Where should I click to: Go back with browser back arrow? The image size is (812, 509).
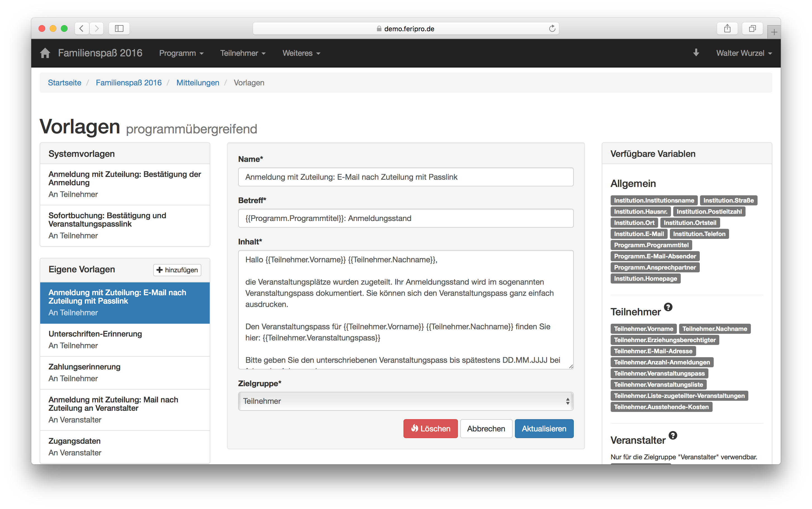pos(82,29)
